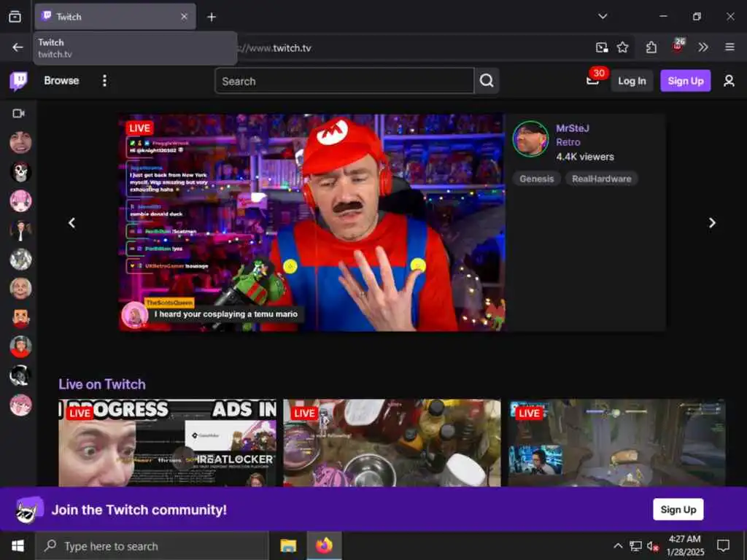Open the skull avatar channel in sidebar
The image size is (747, 560).
[x=20, y=171]
